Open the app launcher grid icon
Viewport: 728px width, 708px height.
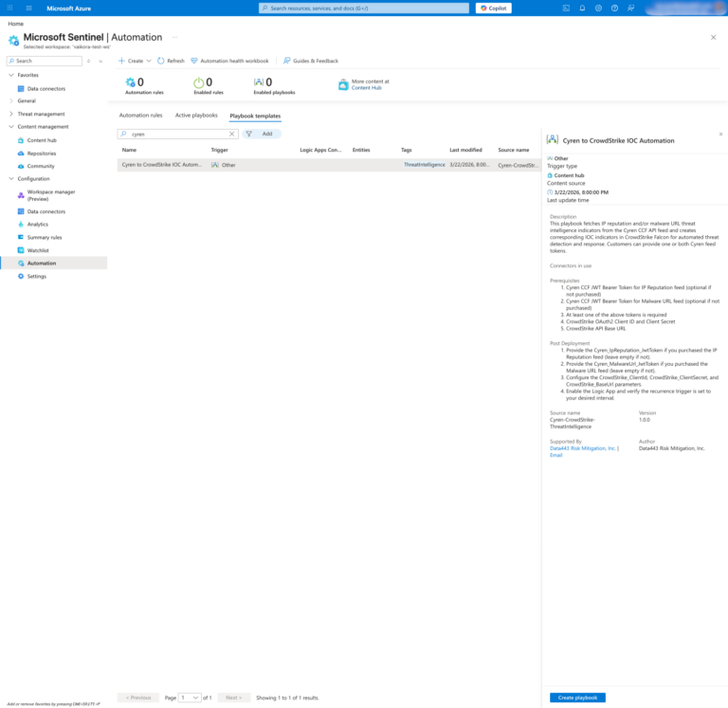coord(9,8)
